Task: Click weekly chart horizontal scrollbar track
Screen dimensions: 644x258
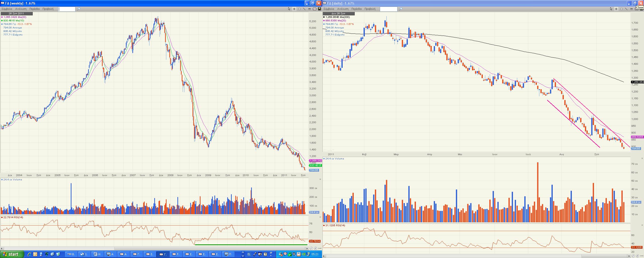Action: tap(151, 248)
